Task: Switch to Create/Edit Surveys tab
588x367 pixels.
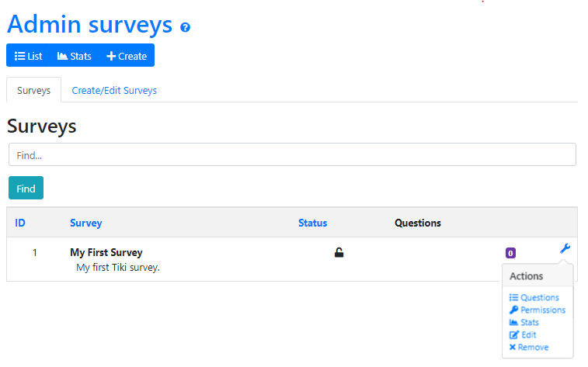Action: 114,90
